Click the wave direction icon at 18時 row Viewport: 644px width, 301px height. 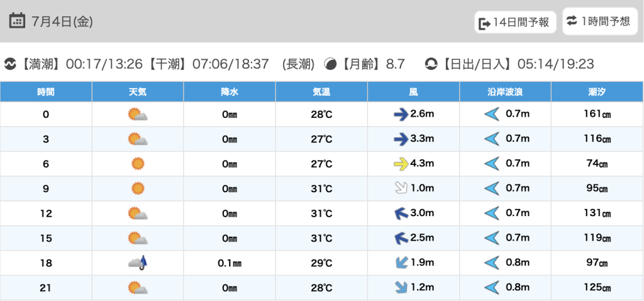pyautogui.click(x=491, y=263)
